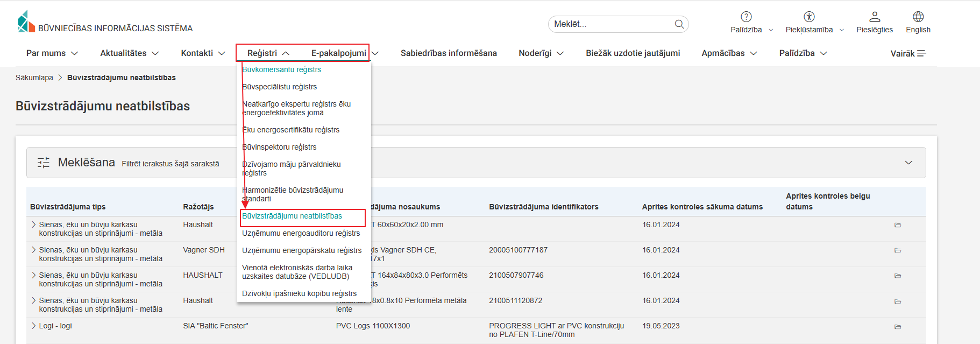Click date 19.05.2023 cell
Screen dimensions: 980x344
[x=661, y=326]
